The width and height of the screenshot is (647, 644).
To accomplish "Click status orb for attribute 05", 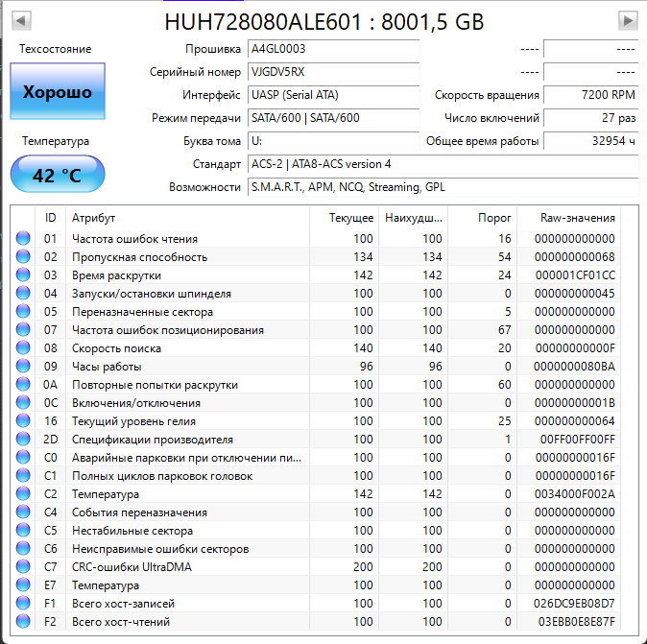I will [23, 311].
